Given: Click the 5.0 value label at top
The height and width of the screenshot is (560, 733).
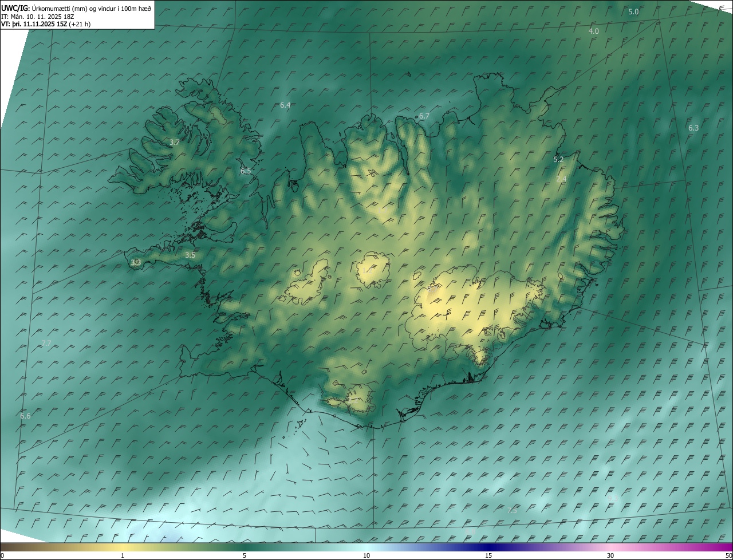Looking at the screenshot, I should coord(633,11).
